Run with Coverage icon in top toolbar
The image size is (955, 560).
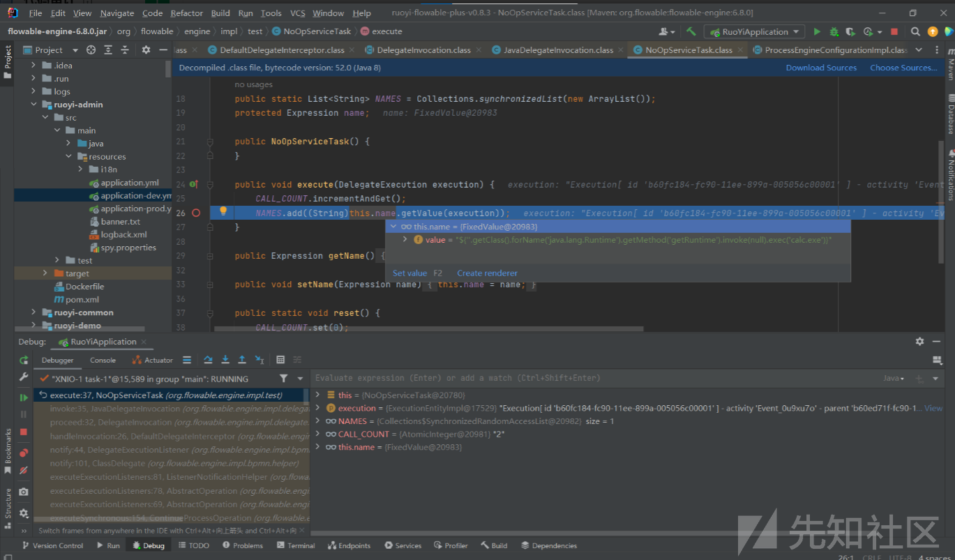click(850, 31)
